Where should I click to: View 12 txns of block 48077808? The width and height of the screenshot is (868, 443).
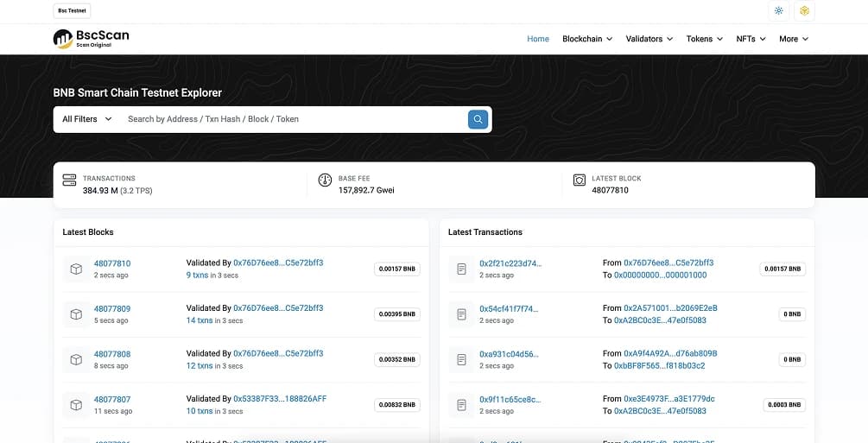pyautogui.click(x=200, y=366)
